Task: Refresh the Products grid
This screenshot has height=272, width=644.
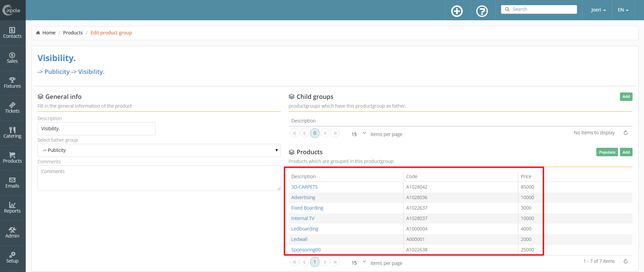Action: [x=626, y=262]
